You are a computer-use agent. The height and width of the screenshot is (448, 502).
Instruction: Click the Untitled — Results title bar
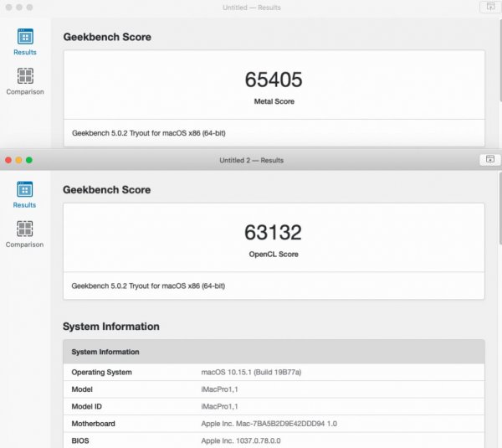click(x=252, y=8)
